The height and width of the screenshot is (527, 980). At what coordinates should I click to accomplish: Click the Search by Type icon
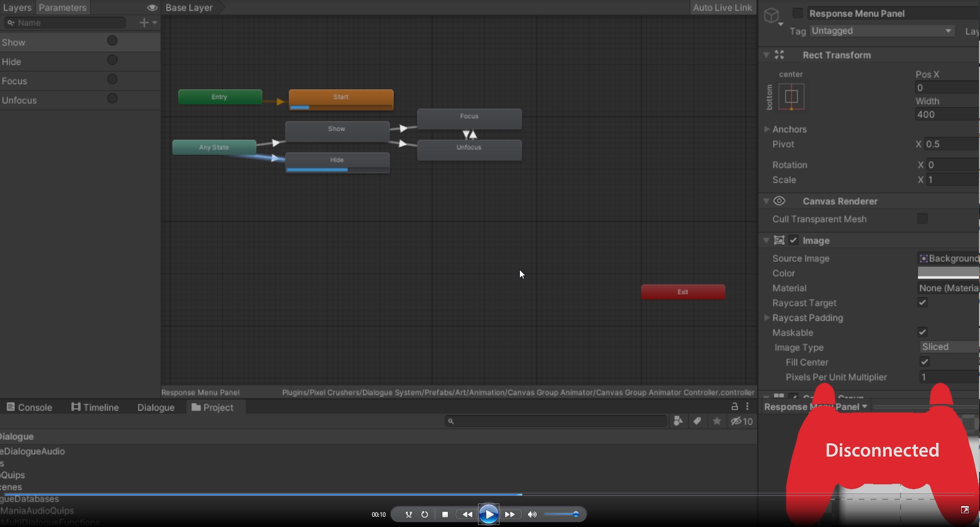(678, 421)
